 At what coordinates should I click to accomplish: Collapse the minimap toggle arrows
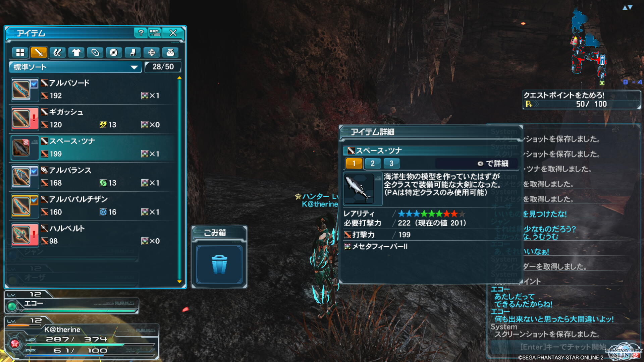click(628, 7)
